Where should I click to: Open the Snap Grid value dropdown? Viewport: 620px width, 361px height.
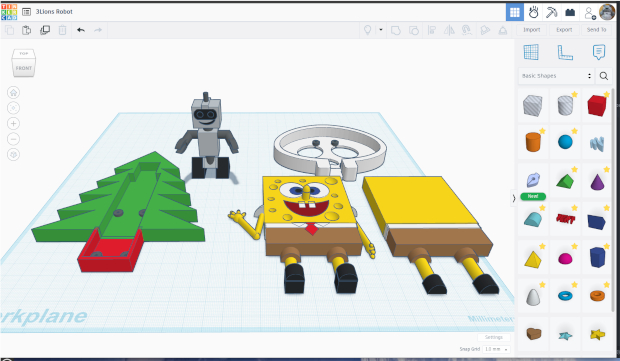[497, 349]
